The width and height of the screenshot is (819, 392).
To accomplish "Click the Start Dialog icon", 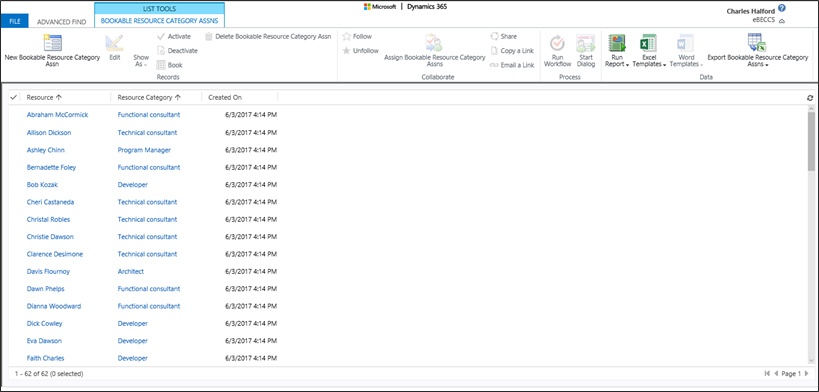I will (586, 43).
